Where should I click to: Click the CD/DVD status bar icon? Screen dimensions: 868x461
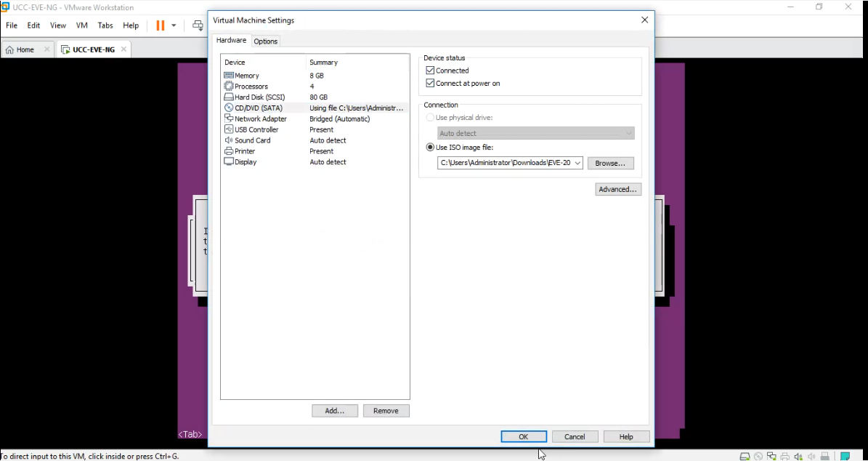click(758, 457)
